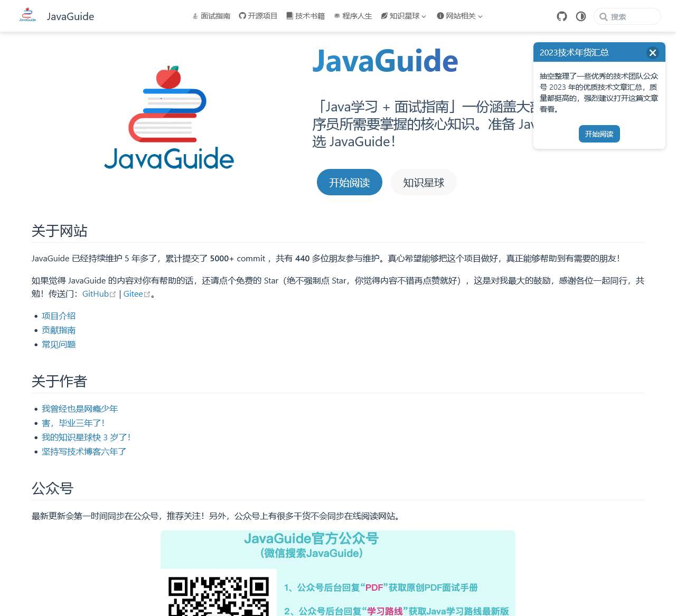The width and height of the screenshot is (676, 616).
Task: Open the 坚持写技术博客六年了 link
Action: coord(84,451)
